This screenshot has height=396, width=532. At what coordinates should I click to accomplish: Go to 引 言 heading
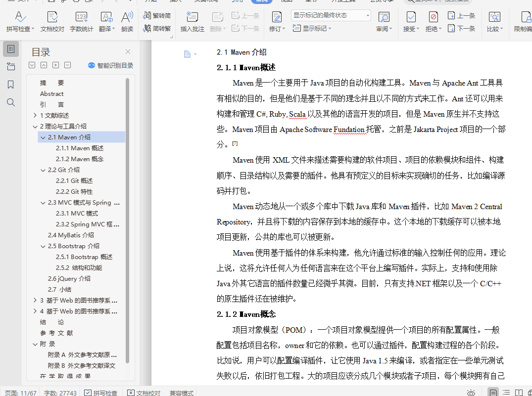click(x=52, y=104)
